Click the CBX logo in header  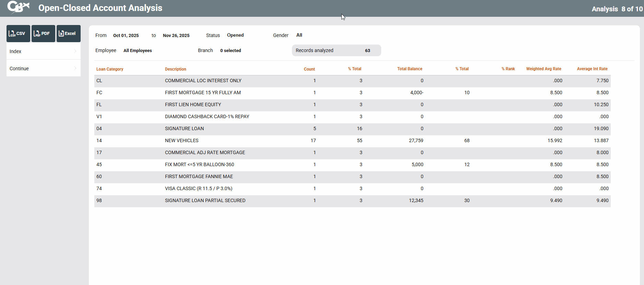[x=18, y=7]
